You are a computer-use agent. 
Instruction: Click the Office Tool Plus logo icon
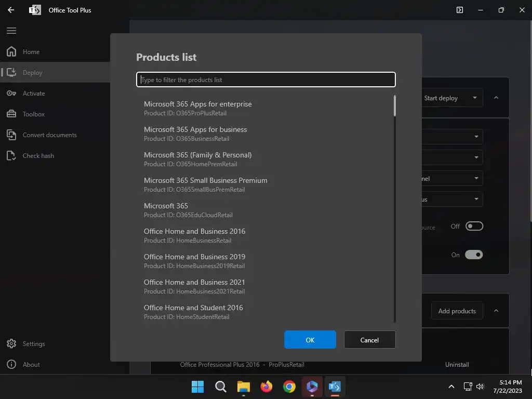tap(35, 10)
